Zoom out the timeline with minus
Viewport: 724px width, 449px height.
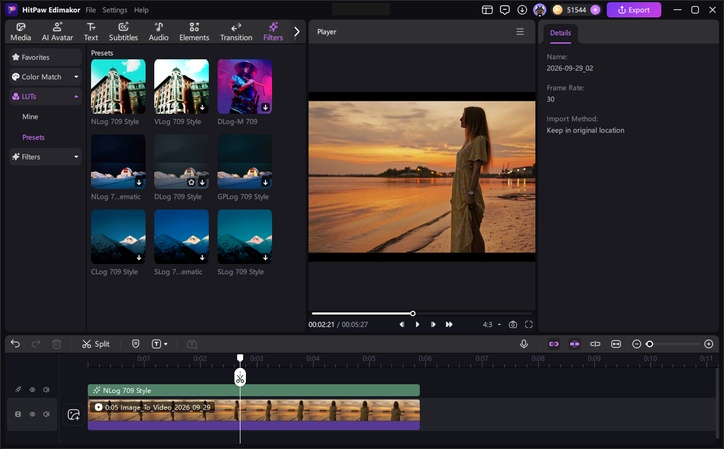pos(636,344)
